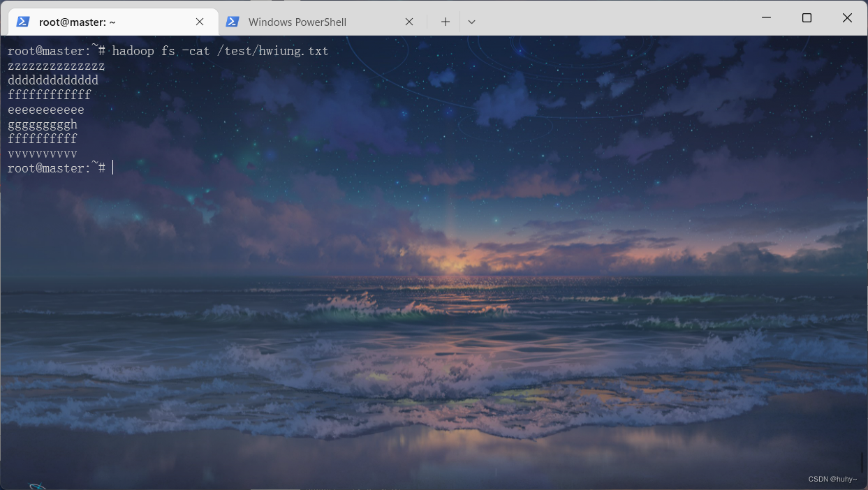Screen dimensions: 868x490
Task: Click the zzzzzzzzzzzzzz output line
Action: [x=57, y=66]
